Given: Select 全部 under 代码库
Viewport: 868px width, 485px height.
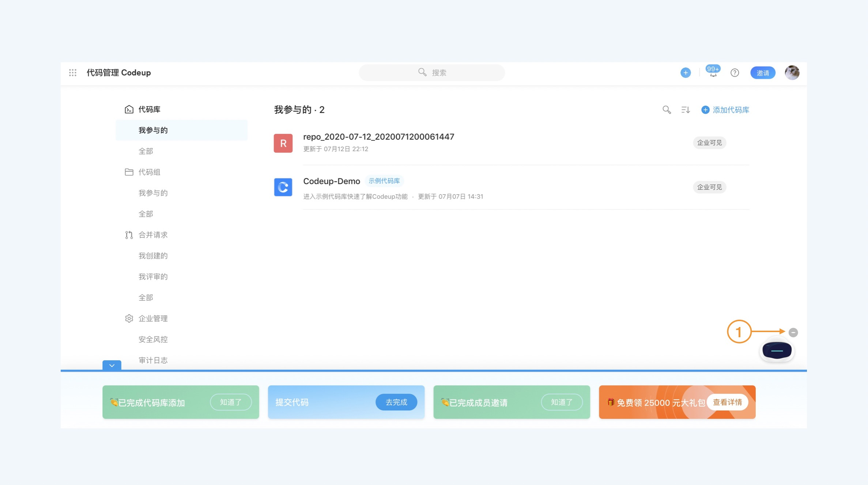Looking at the screenshot, I should 146,151.
